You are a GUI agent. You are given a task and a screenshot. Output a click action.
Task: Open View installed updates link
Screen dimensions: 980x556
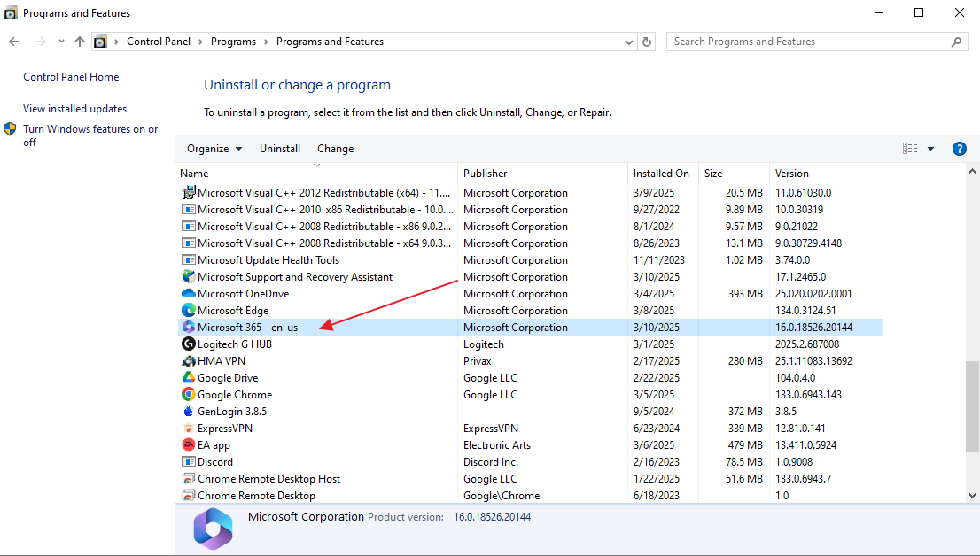click(x=75, y=109)
